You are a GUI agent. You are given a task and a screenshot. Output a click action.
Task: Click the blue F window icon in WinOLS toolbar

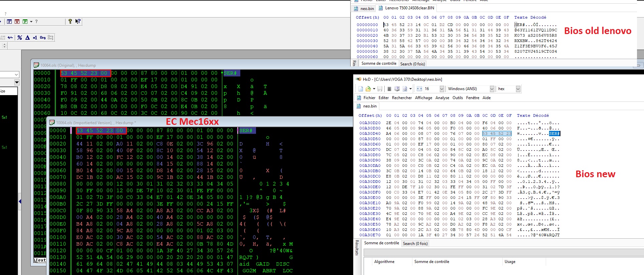pos(9,21)
